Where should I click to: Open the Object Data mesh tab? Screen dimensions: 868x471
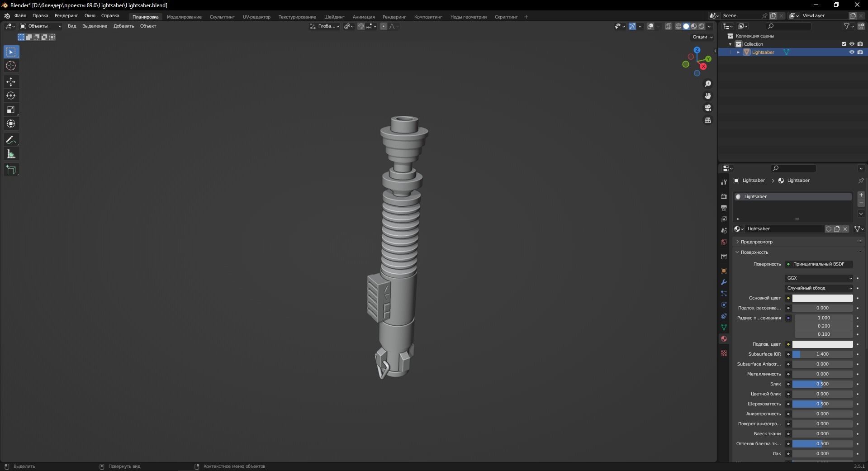[724, 327]
